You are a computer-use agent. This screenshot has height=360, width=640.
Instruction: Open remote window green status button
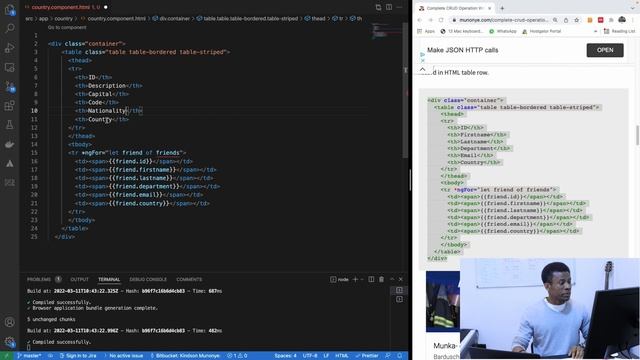point(6,356)
